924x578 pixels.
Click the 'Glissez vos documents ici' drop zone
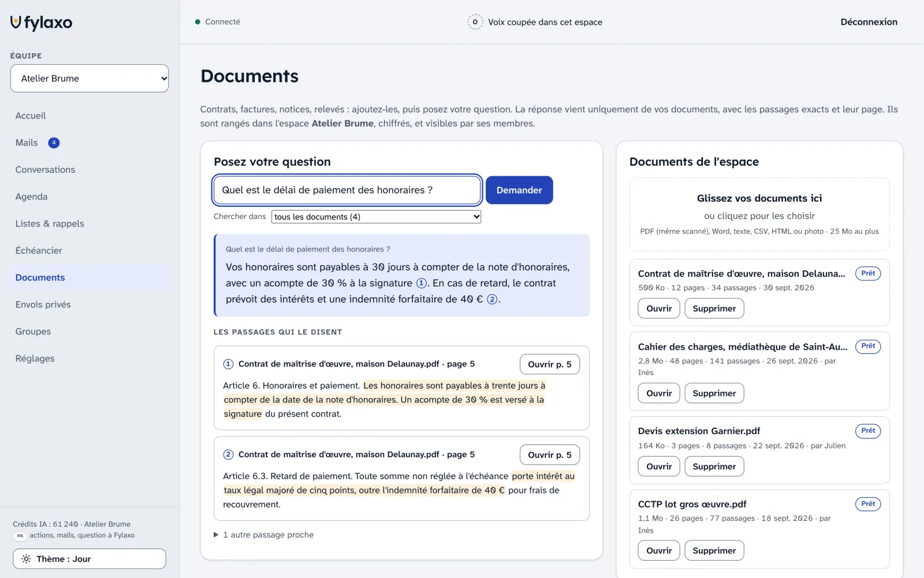tap(759, 214)
